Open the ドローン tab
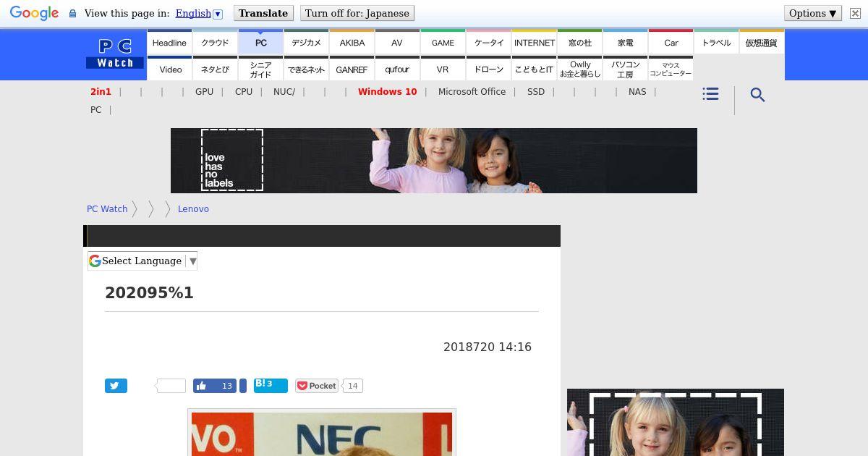Image resolution: width=868 pixels, height=456 pixels. 489,69
